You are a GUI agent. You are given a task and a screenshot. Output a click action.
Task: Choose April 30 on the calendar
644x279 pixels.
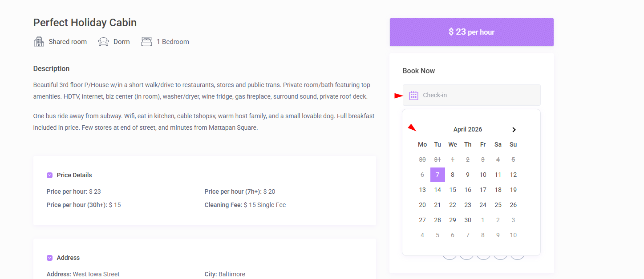tap(468, 220)
